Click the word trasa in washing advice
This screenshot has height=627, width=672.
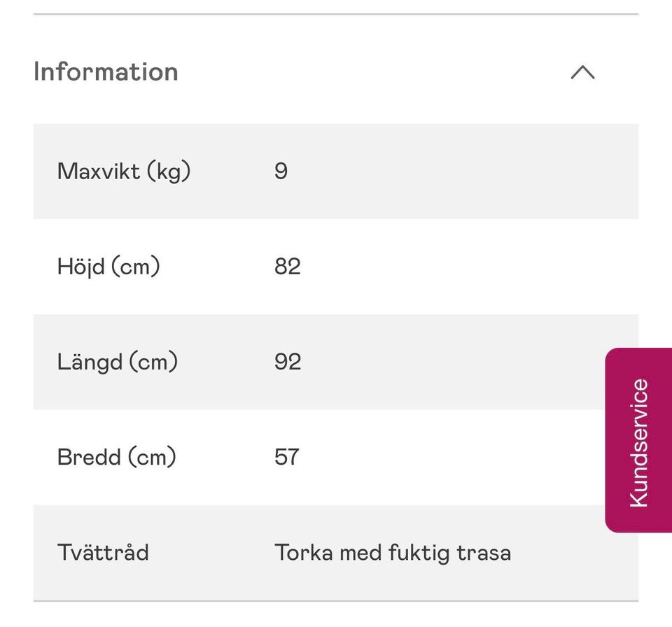484,552
